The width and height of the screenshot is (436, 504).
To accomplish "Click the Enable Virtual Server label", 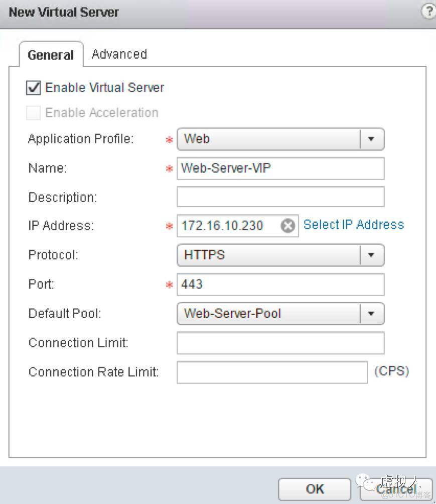I will click(104, 88).
